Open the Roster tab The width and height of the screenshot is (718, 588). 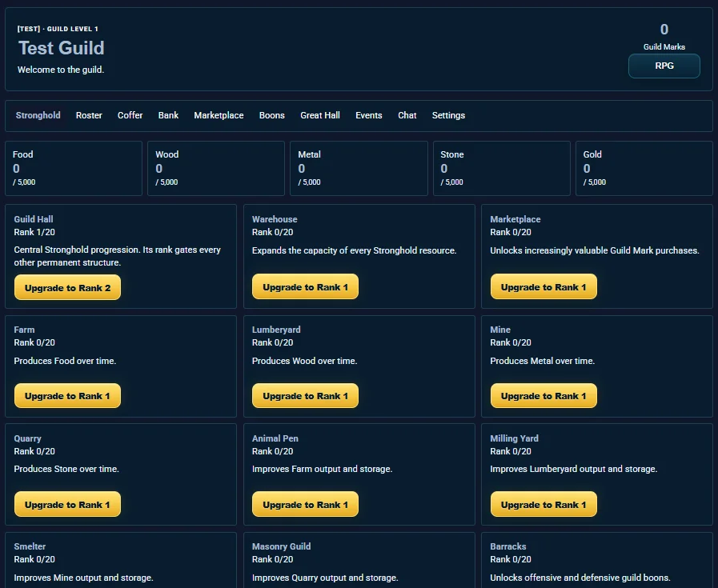[89, 115]
